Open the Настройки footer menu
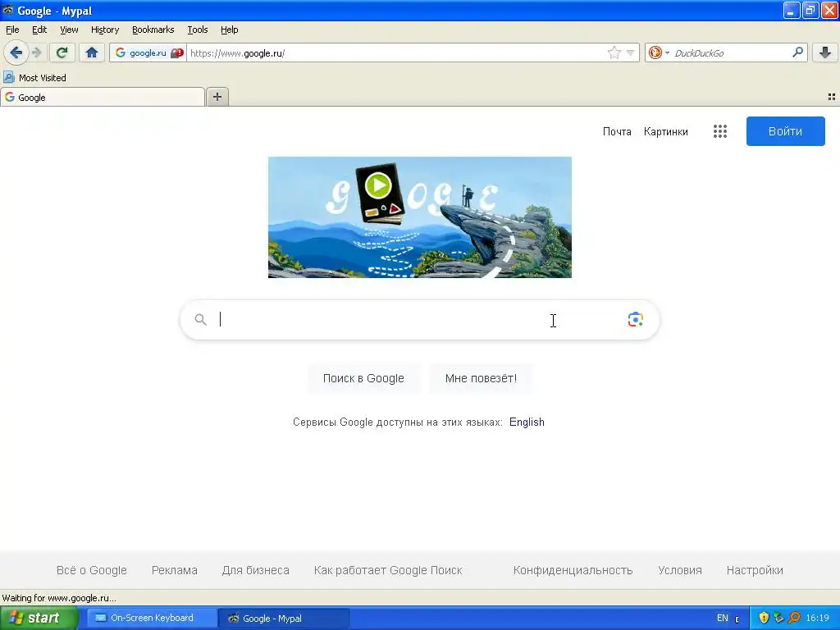The width and height of the screenshot is (840, 630). 755,570
